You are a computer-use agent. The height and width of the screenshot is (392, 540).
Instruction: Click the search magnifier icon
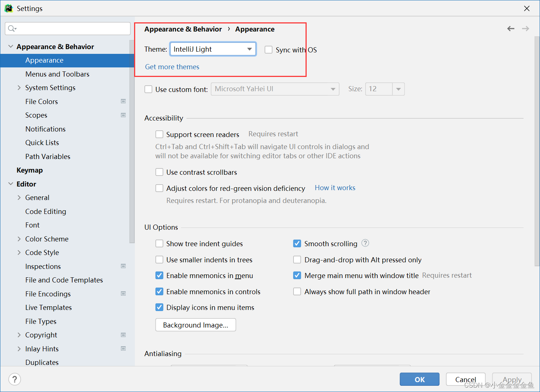click(12, 29)
